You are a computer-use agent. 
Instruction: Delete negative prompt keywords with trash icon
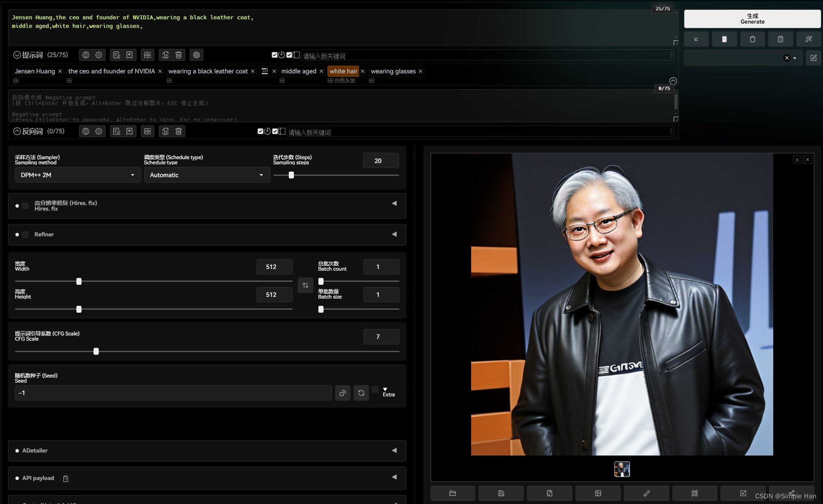click(x=179, y=131)
